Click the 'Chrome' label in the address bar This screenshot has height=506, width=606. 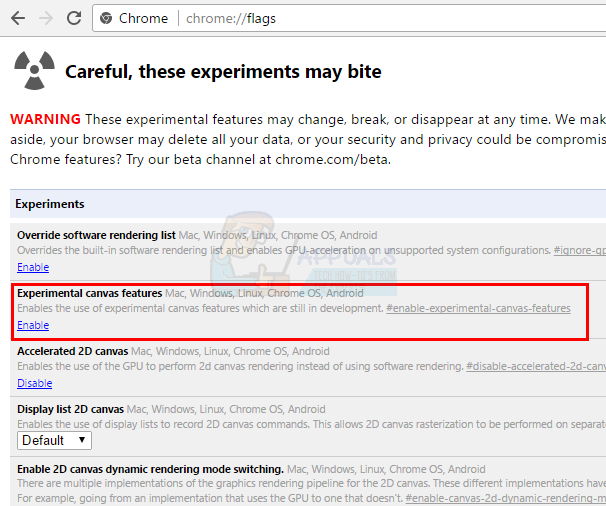point(143,18)
